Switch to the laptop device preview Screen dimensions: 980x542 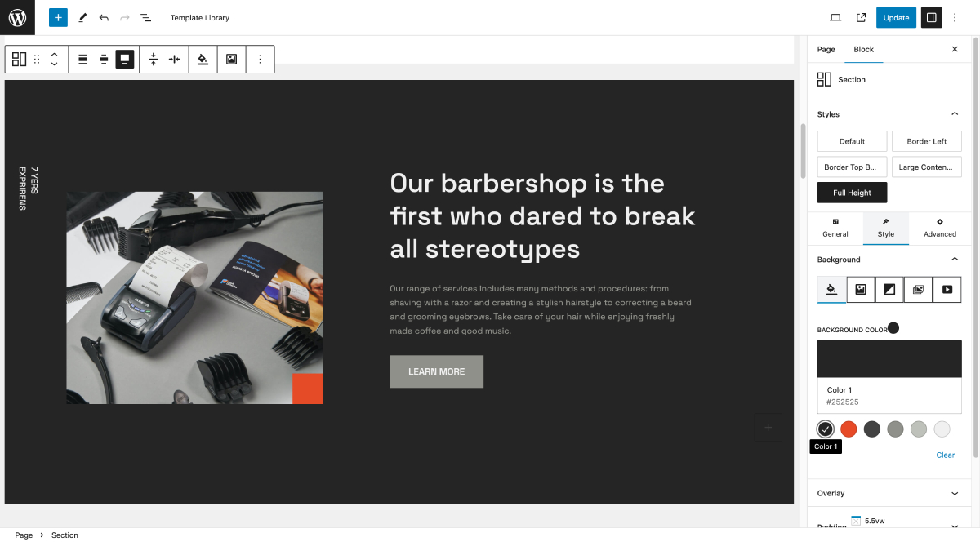[835, 17]
